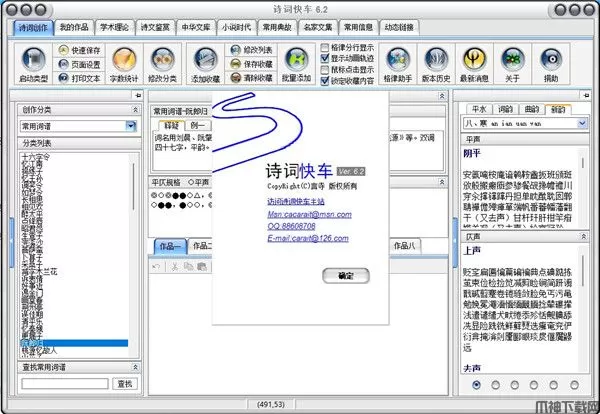This screenshot has width=600, height=414.
Task: Open the 中华文库 tab
Action: coord(196,27)
